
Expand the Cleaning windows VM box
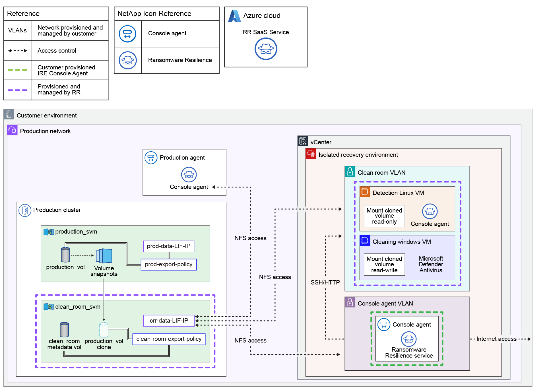[x=408, y=257]
